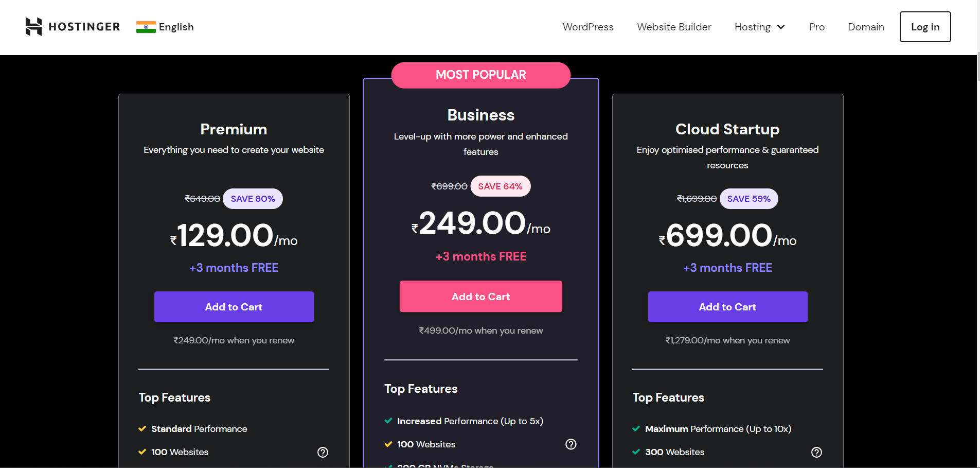Select the Cloud Startup plan title
This screenshot has width=980, height=468.
pyautogui.click(x=727, y=129)
